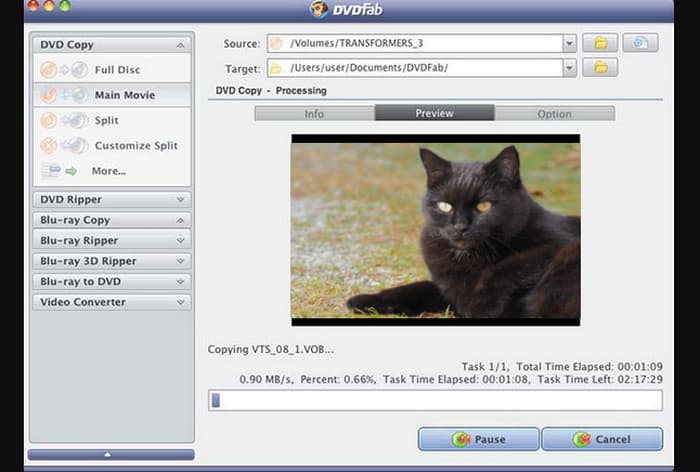Choose the Split copy mode
The height and width of the screenshot is (472, 700).
(112, 120)
